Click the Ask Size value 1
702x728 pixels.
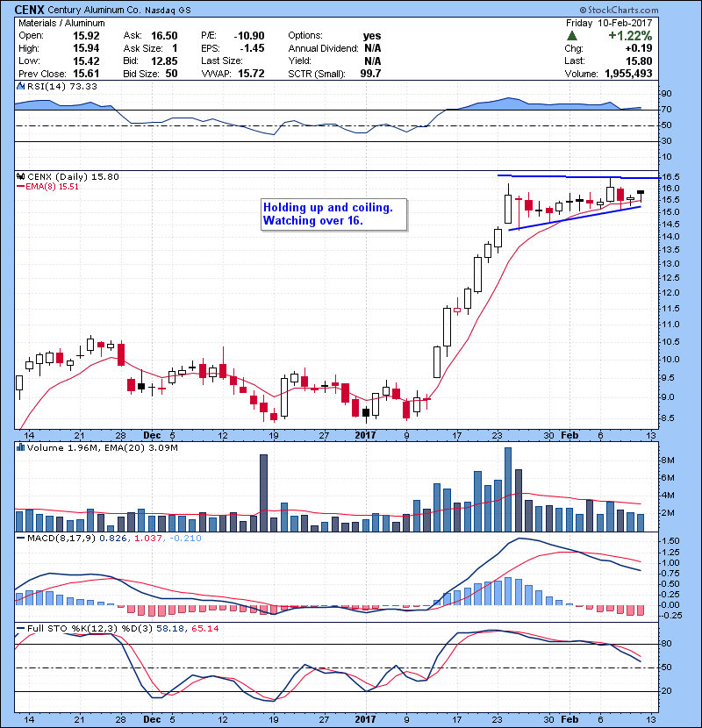[x=175, y=48]
